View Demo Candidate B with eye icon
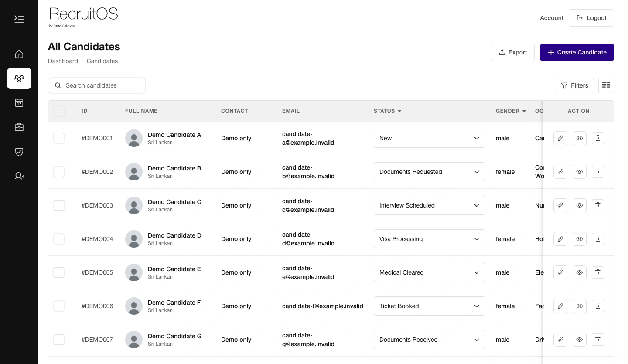 pyautogui.click(x=580, y=172)
